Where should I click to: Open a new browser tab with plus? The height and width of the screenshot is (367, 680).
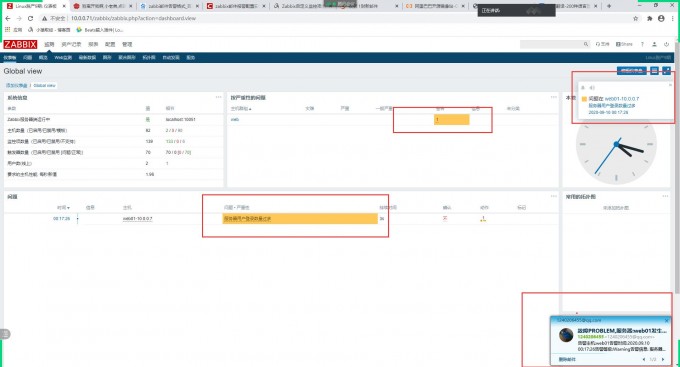coord(609,6)
